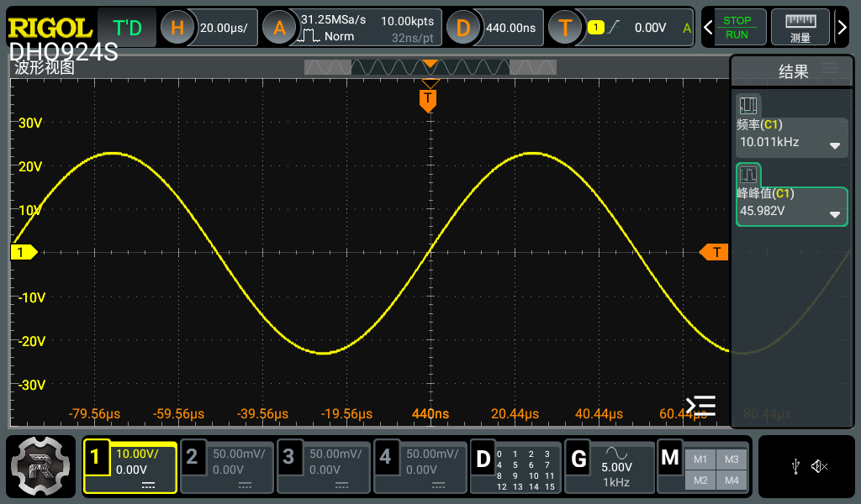Toggle the muted speaker icon
861x504 pixels.
click(819, 467)
